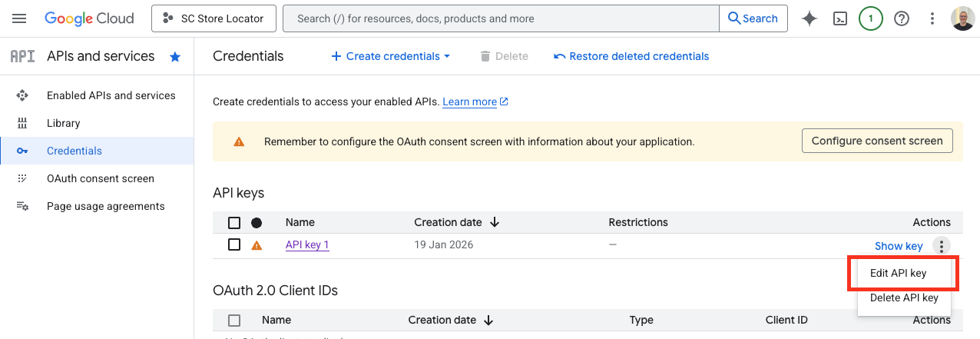Open the notifications badge showing 1
980x339 pixels.
click(871, 18)
